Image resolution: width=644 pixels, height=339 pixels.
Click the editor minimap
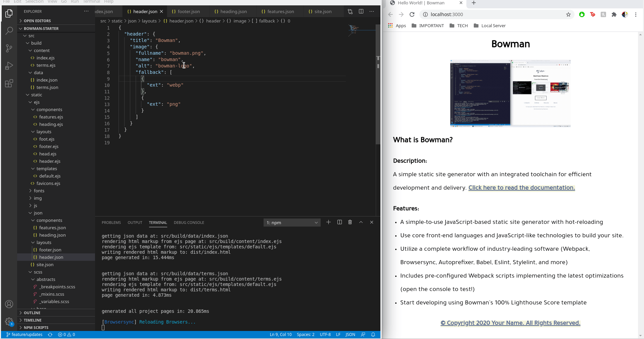[362, 30]
